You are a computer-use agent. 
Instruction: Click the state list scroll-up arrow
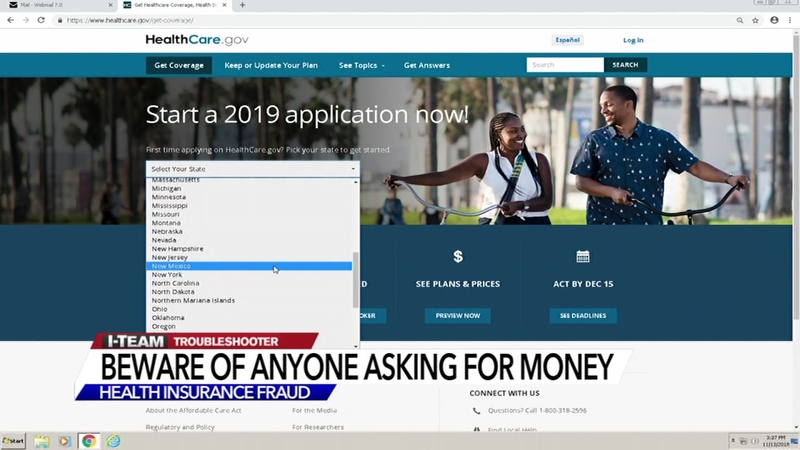point(356,182)
